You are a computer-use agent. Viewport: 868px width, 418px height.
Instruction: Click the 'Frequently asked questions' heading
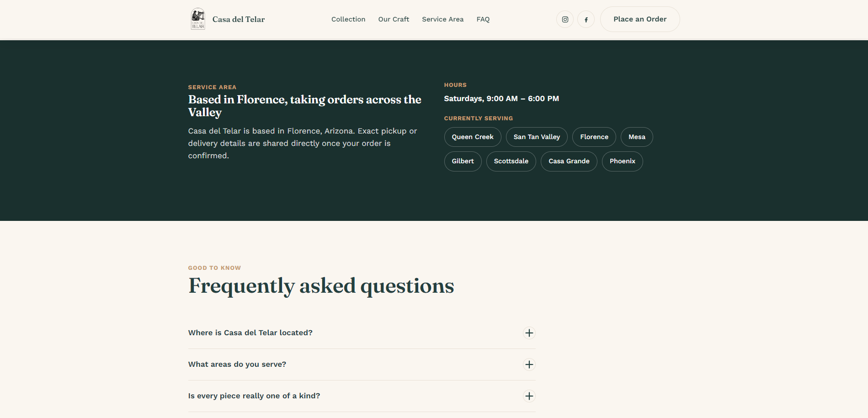pyautogui.click(x=321, y=286)
